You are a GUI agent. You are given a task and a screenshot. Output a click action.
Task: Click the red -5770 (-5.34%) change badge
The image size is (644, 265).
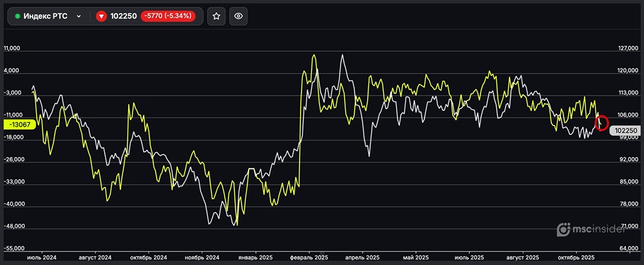tap(167, 16)
